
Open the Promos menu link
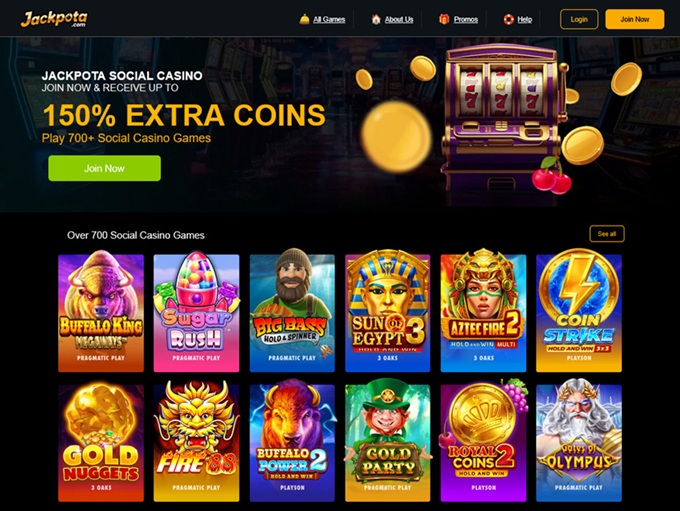(x=466, y=19)
